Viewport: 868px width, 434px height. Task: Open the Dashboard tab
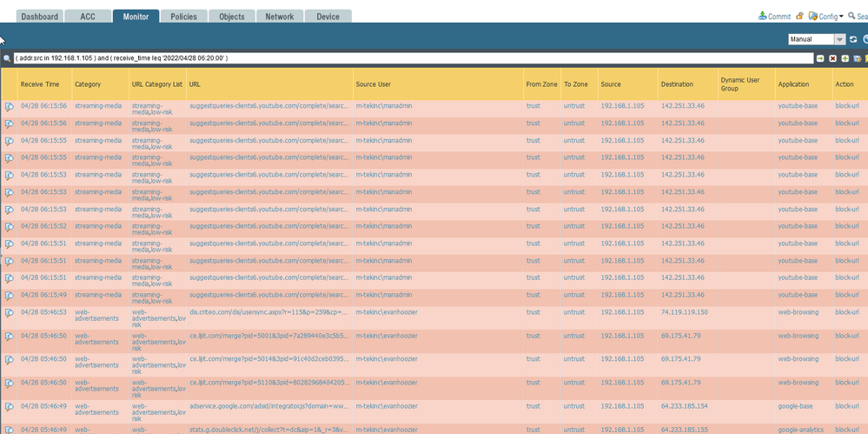[40, 17]
